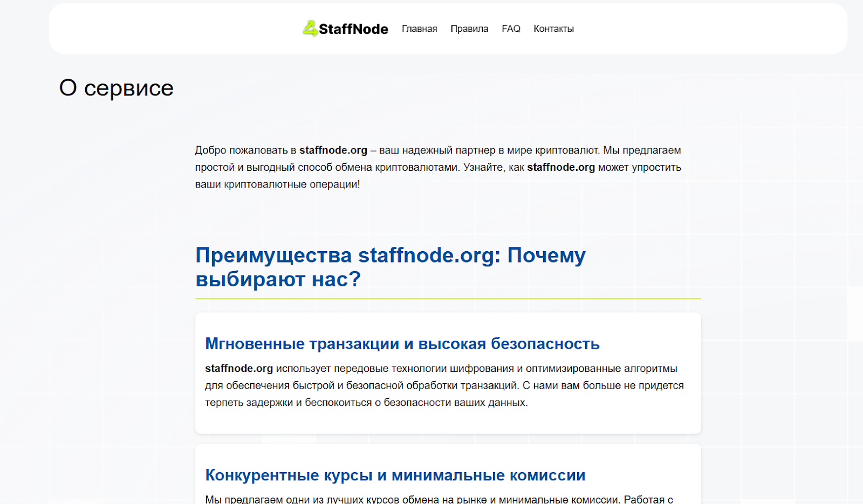Open the Контакты page
The height and width of the screenshot is (504, 863).
(x=553, y=29)
